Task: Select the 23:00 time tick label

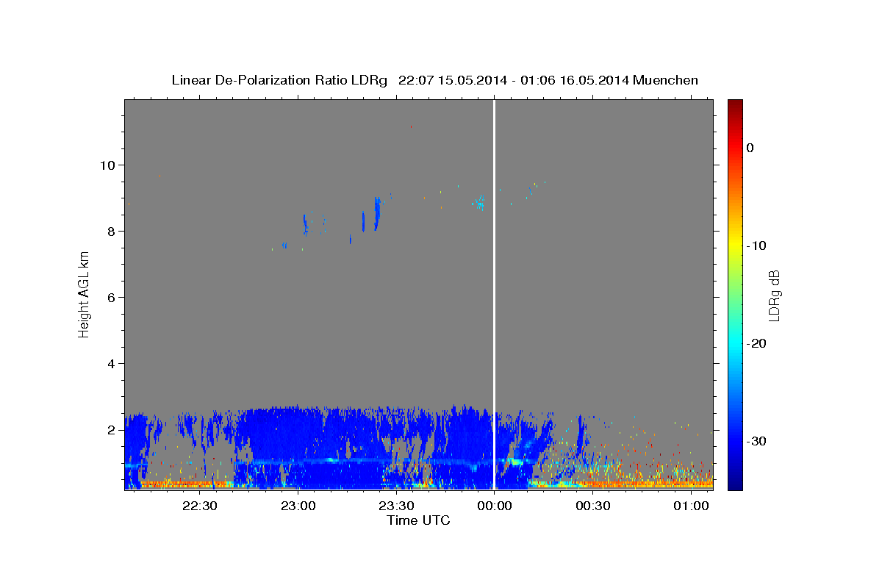Action: coord(298,506)
